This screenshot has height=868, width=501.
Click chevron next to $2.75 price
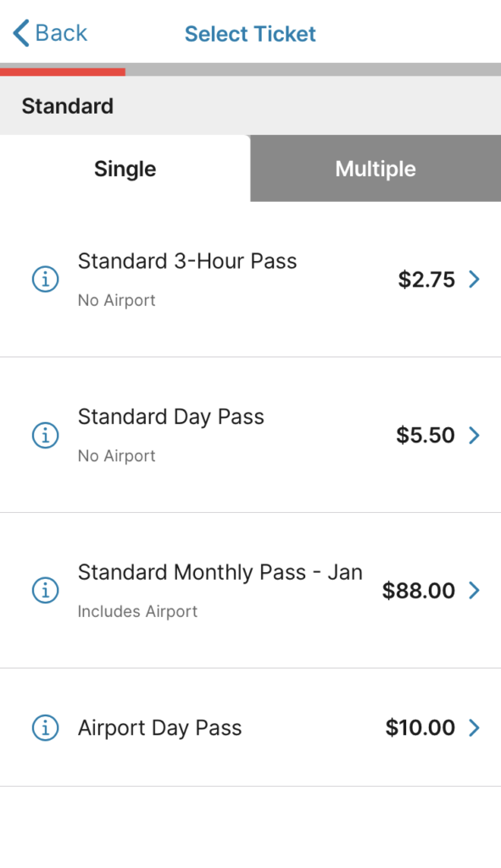point(474,280)
